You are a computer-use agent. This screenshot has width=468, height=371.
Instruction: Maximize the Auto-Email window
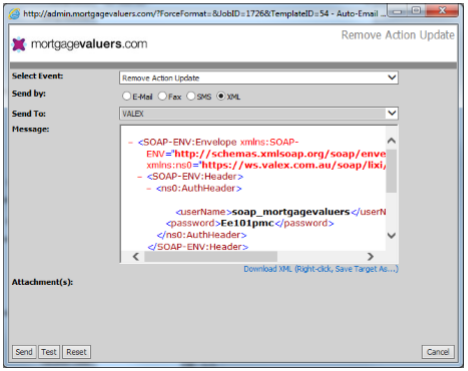pyautogui.click(x=416, y=11)
